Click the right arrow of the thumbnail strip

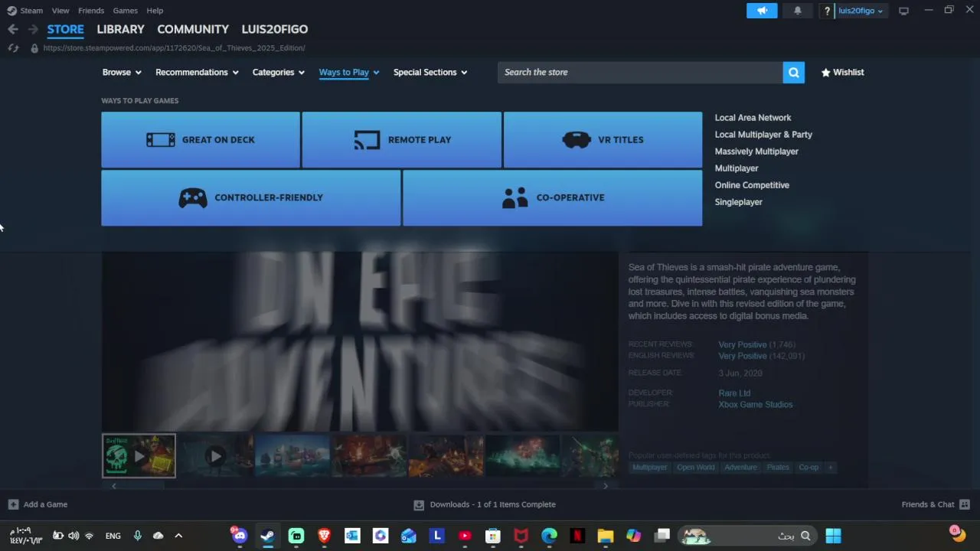pyautogui.click(x=606, y=485)
